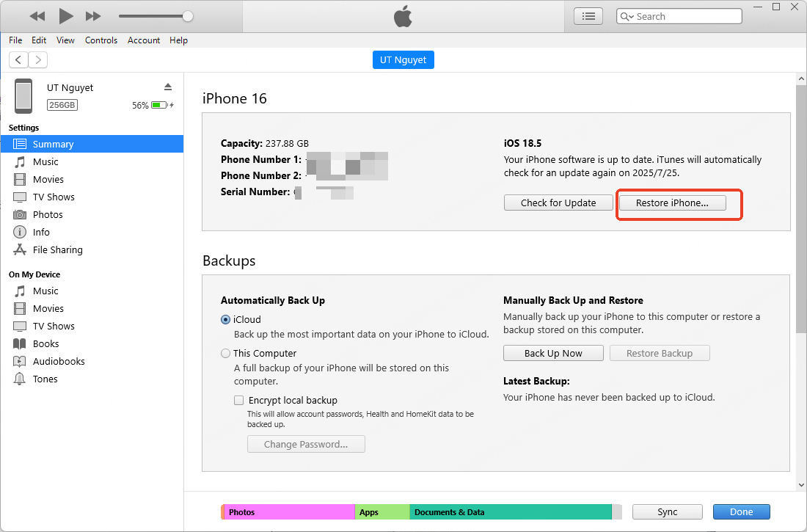Minimize the iTunes window
The image size is (807, 532).
point(758,7)
